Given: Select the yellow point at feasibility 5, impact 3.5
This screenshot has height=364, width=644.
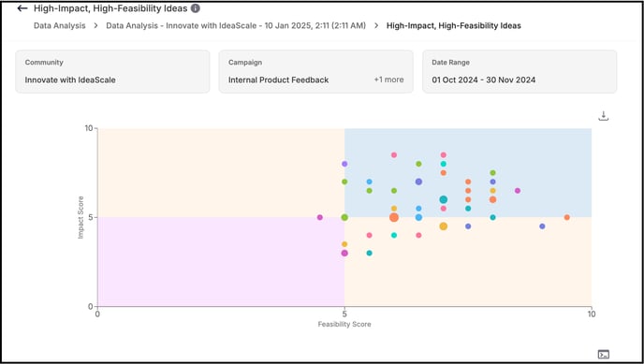Looking at the screenshot, I should pos(344,244).
